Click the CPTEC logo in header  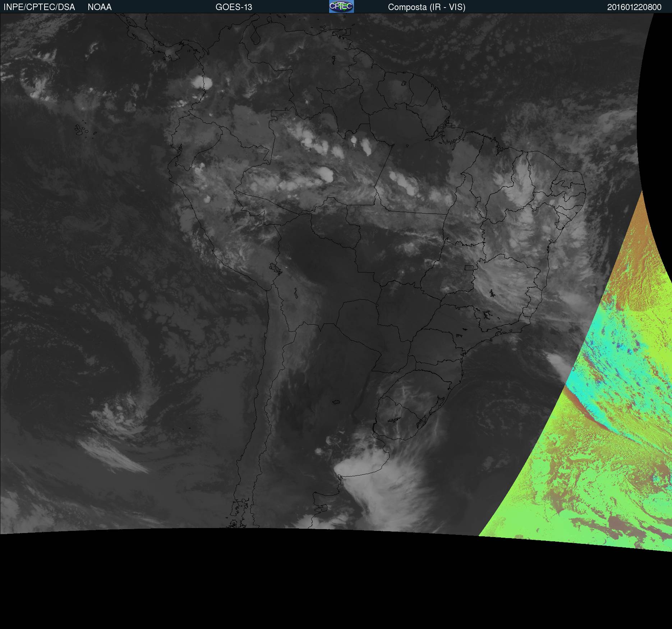coord(341,6)
